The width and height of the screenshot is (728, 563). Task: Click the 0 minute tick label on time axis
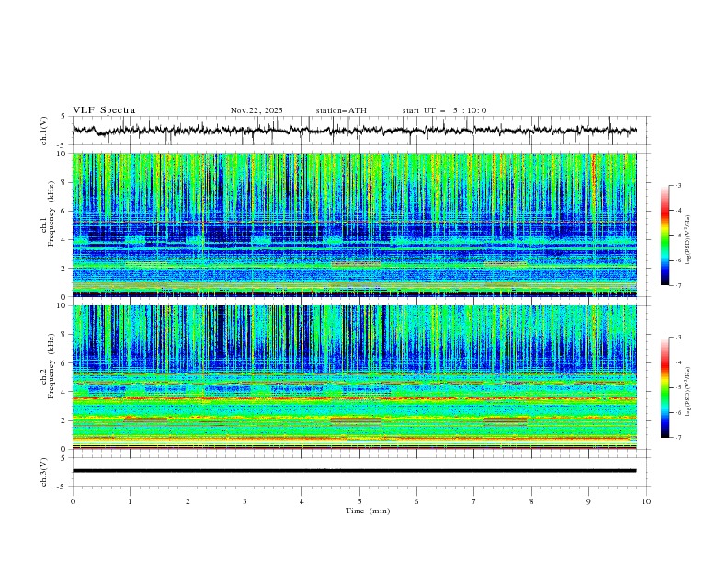73,501
